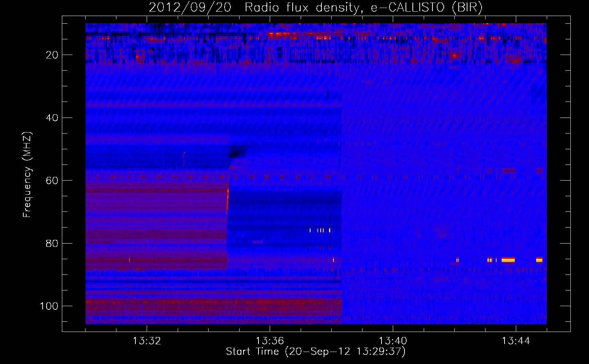This screenshot has height=364, width=589.
Task: Click the "Frequency (MHZ)" axis label
Action: point(27,175)
